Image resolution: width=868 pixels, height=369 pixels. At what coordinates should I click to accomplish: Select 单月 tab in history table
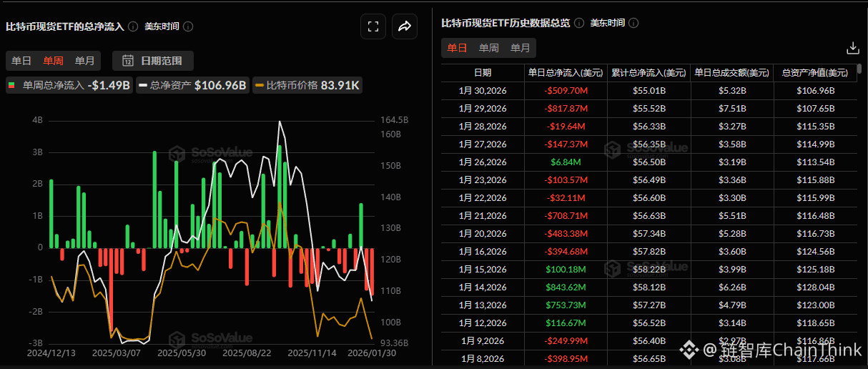[x=521, y=48]
